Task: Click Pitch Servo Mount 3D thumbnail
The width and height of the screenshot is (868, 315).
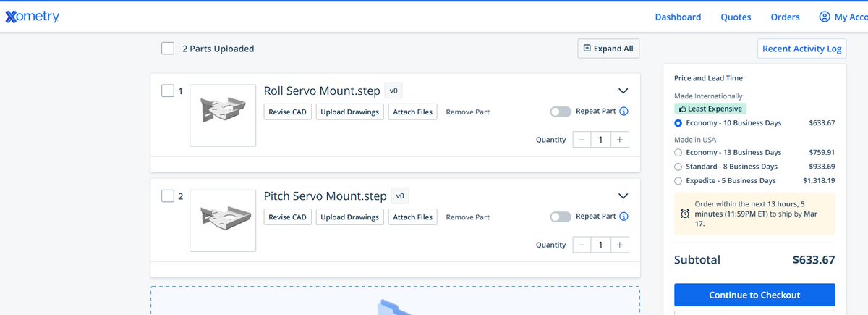Action: tap(223, 221)
